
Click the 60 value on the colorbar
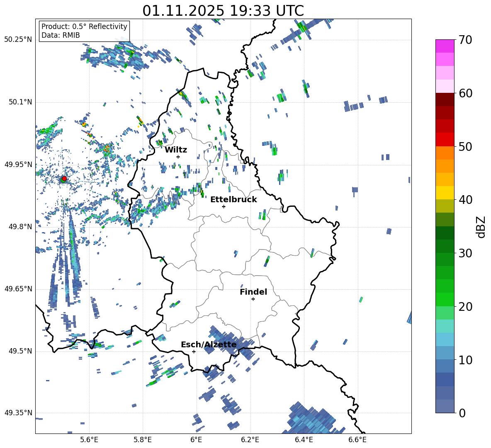coord(465,93)
